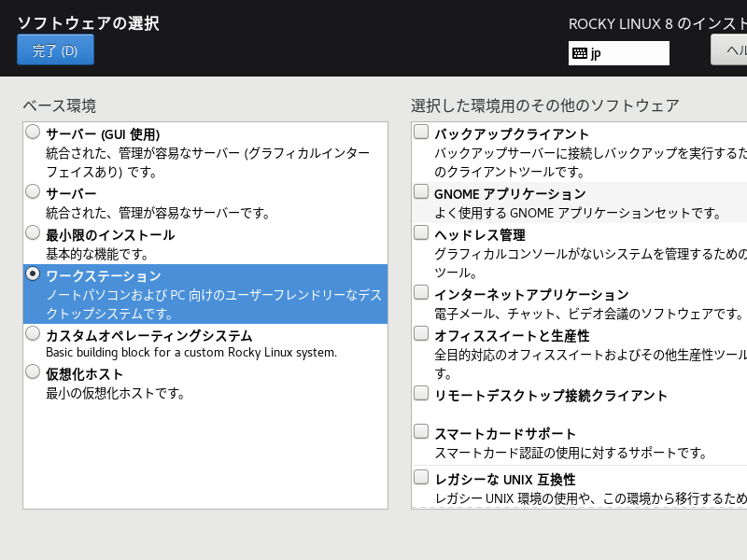The width and height of the screenshot is (747, 560).
Task: Enable インターネットアプリケーション checkbox
Action: click(421, 292)
